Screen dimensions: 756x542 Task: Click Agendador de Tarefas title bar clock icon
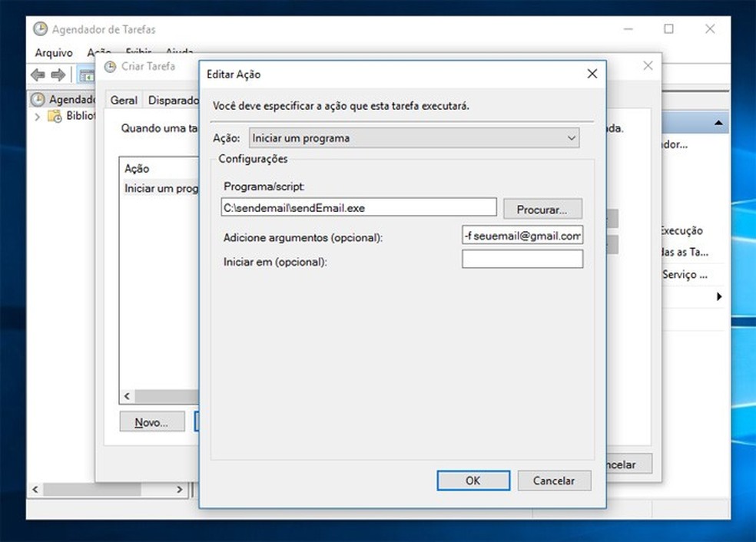click(41, 29)
